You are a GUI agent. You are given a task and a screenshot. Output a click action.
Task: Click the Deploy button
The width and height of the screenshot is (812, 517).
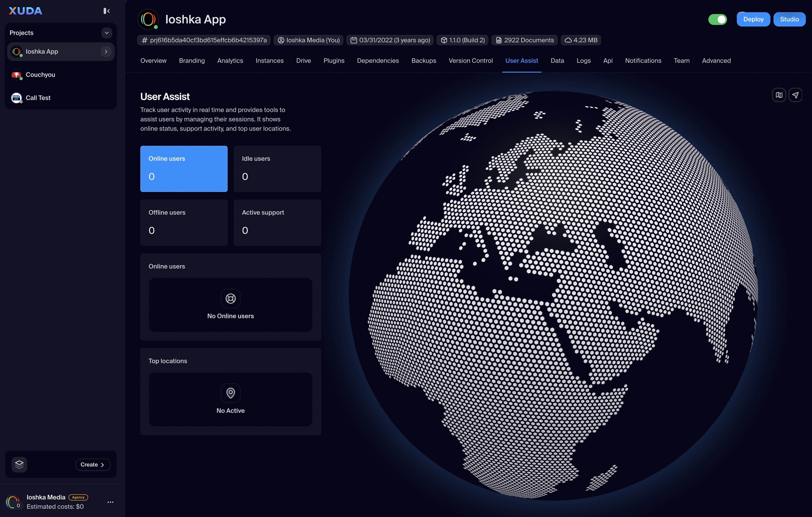point(753,19)
